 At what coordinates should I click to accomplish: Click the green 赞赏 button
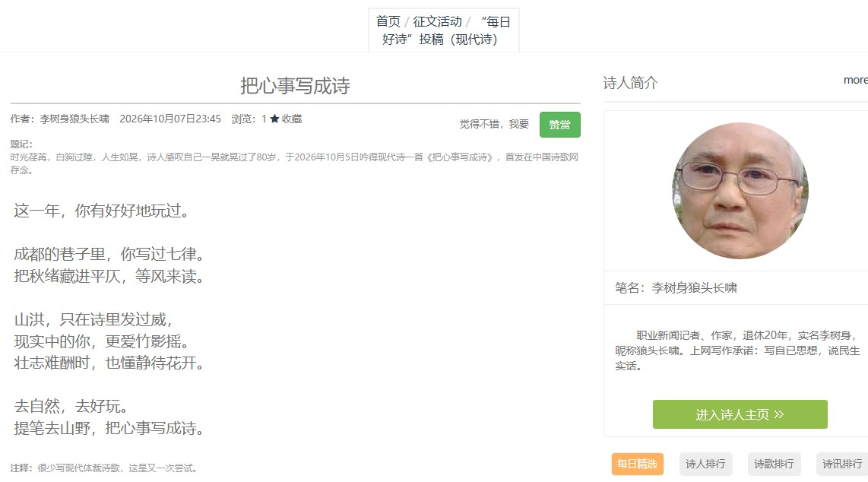(559, 125)
